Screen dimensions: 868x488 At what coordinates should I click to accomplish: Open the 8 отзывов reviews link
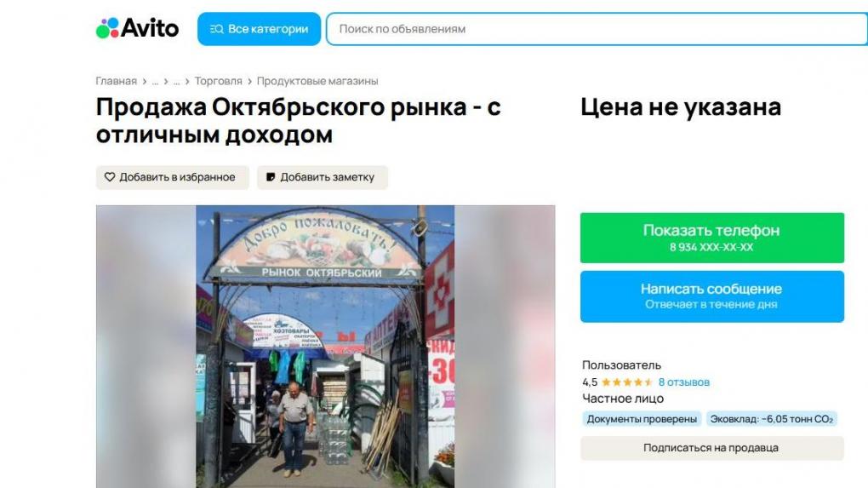(683, 382)
